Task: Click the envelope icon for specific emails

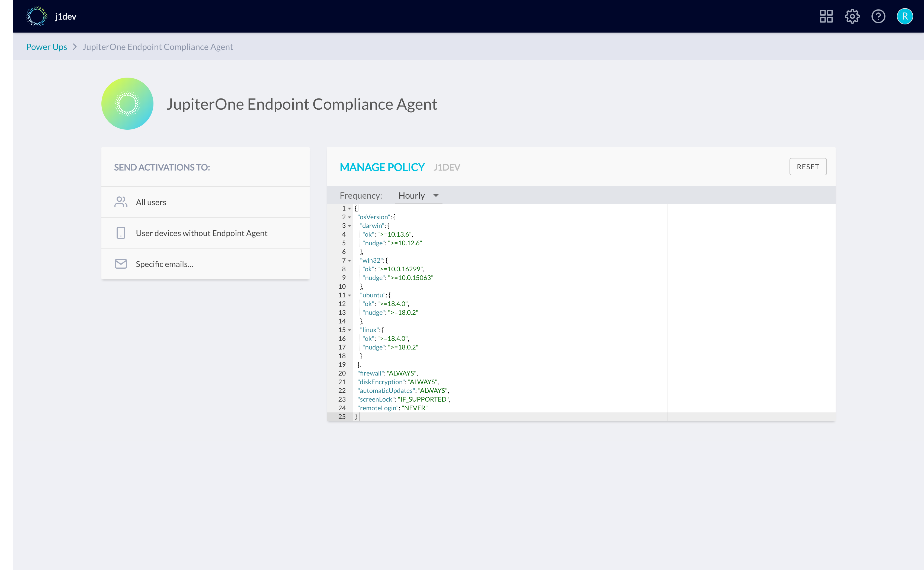Action: click(x=121, y=263)
